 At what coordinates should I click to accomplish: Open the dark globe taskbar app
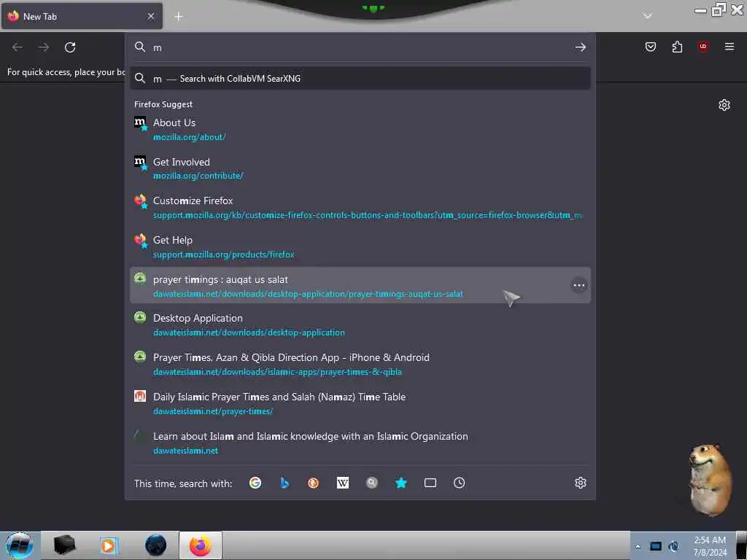156,545
